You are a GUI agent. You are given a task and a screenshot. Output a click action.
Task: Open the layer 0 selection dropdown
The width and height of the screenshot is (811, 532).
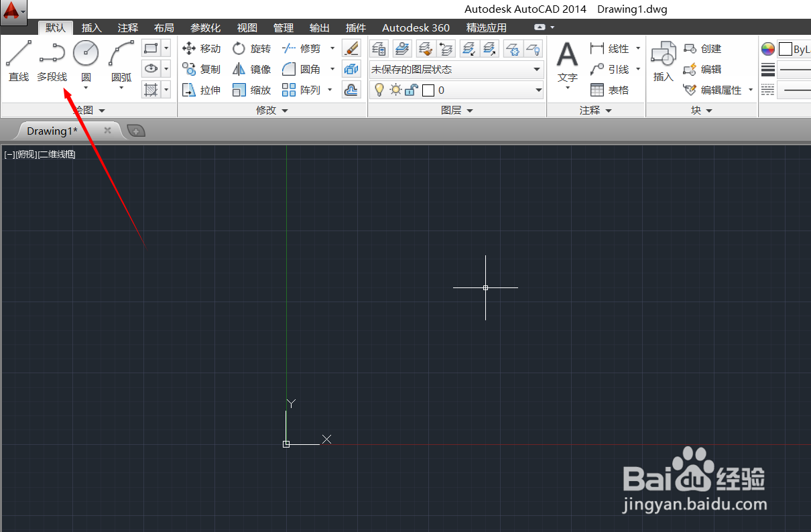(456, 90)
